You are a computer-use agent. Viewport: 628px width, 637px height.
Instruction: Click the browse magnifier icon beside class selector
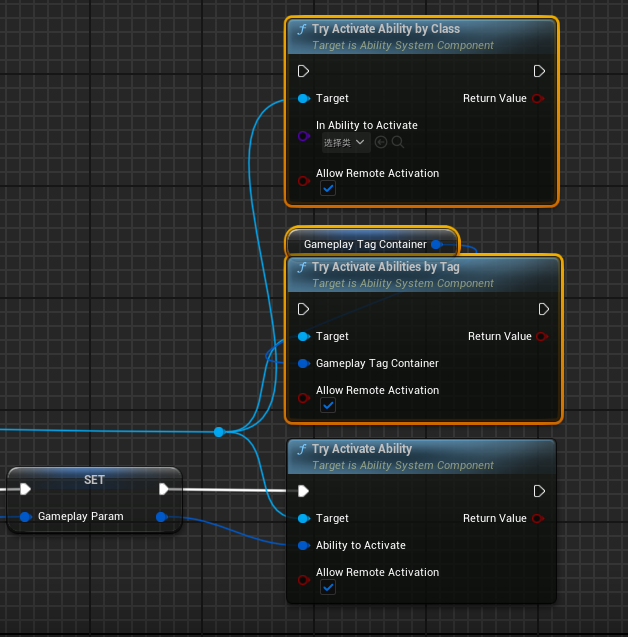pos(398,143)
